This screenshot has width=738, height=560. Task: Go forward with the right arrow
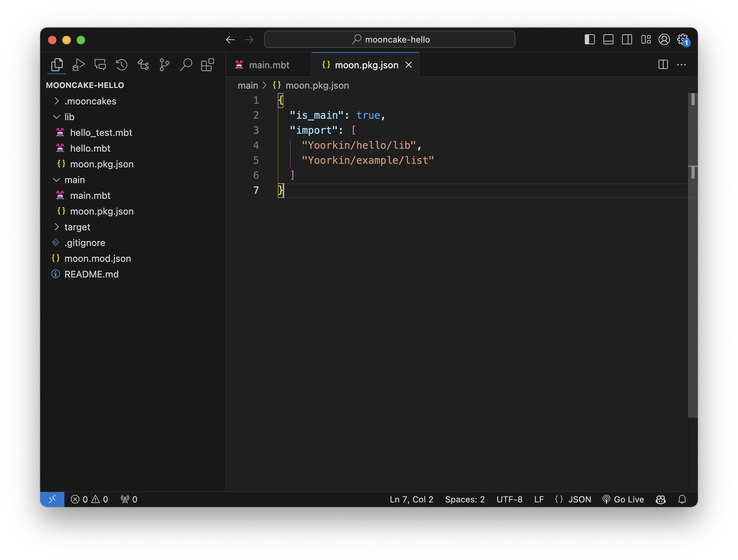click(x=249, y=40)
